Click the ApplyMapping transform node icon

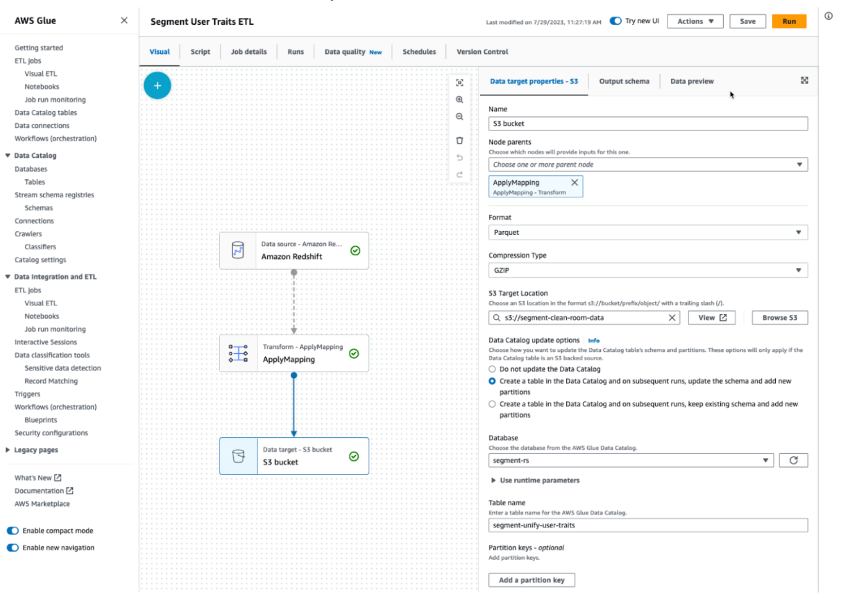[x=238, y=353]
